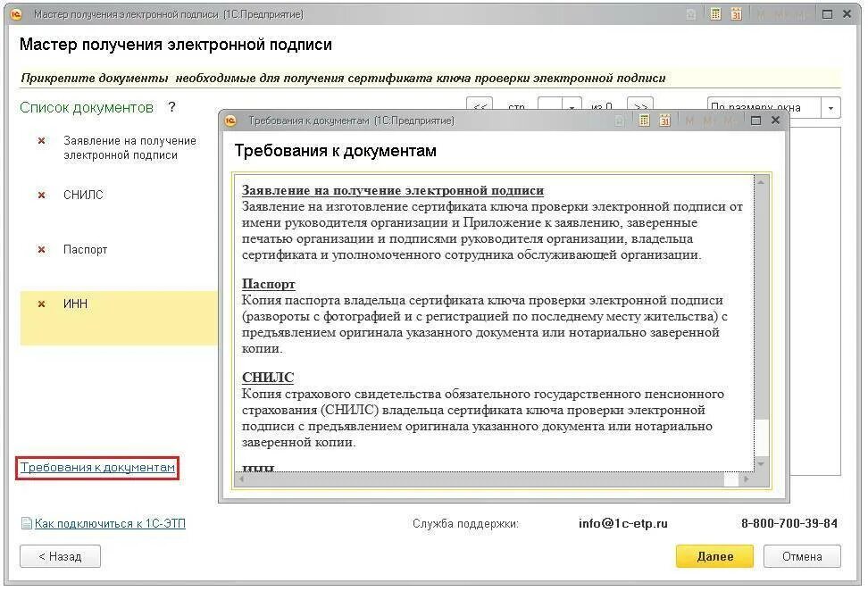Go back with the Назад button
The width and height of the screenshot is (868, 591).
60,556
